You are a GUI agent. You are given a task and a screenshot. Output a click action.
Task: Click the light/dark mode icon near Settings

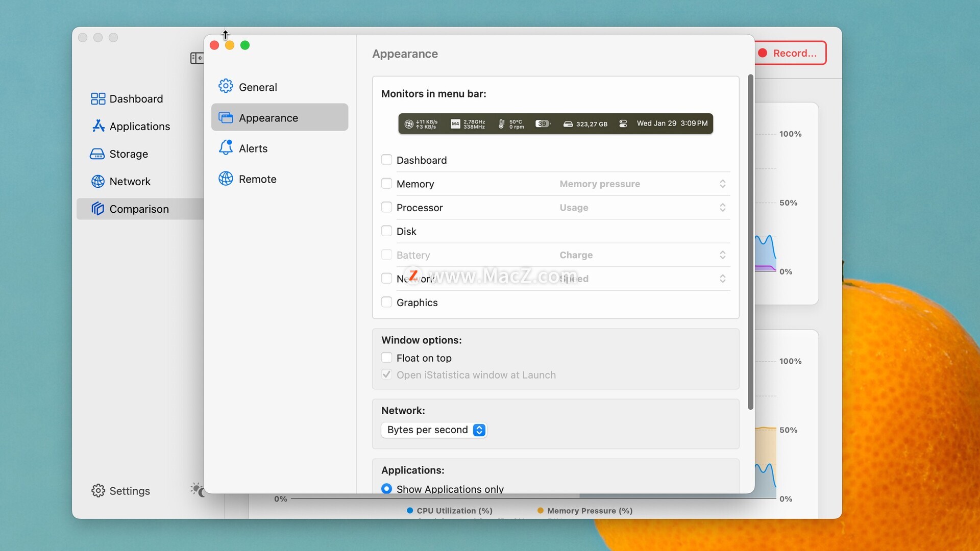point(198,490)
